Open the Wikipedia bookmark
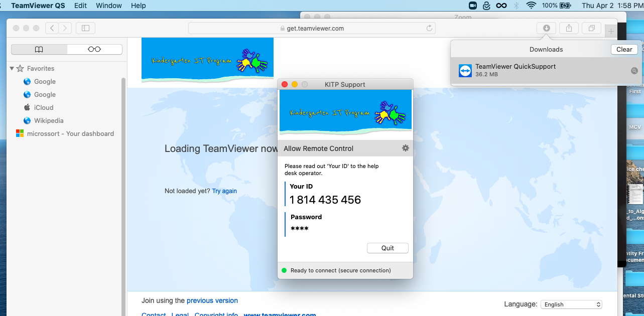The image size is (644, 316). pos(49,120)
